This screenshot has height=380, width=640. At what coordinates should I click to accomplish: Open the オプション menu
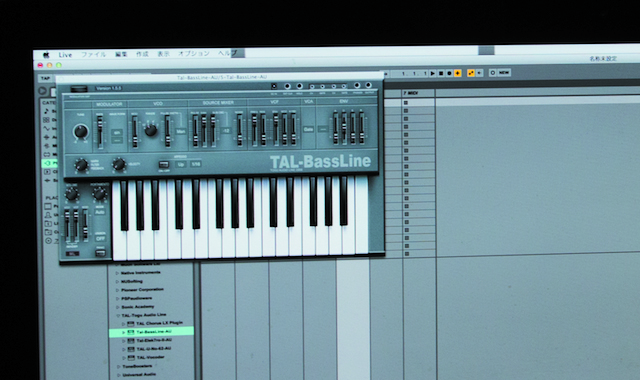[x=193, y=53]
